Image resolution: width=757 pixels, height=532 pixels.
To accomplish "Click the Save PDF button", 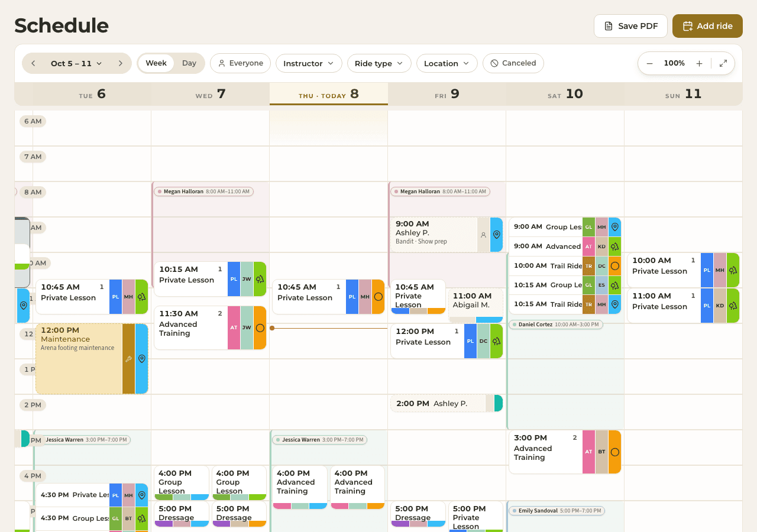I will pyautogui.click(x=630, y=26).
